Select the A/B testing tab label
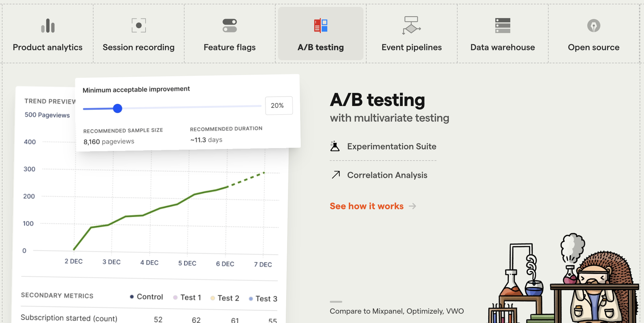Screen dimensions: 644x323 [321, 47]
